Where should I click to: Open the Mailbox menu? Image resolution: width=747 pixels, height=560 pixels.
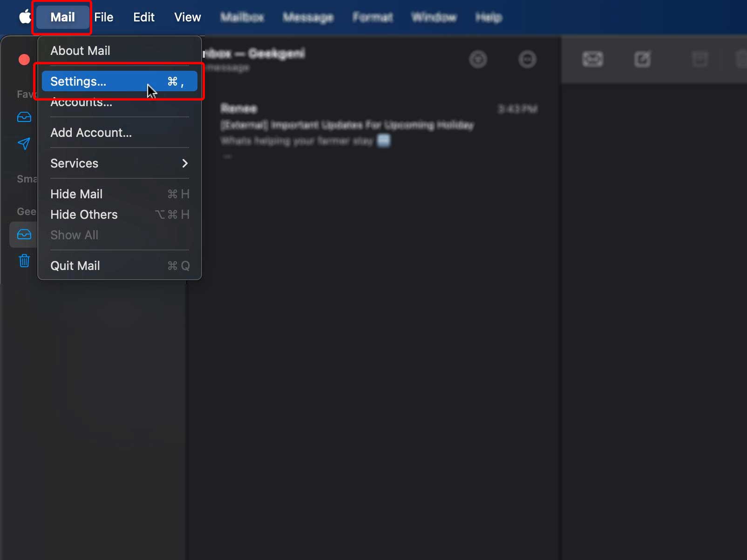pyautogui.click(x=242, y=17)
